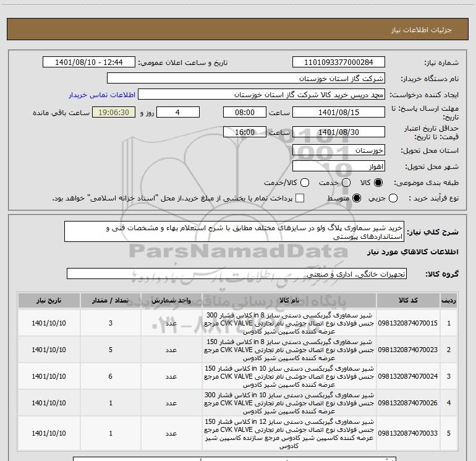The width and height of the screenshot is (476, 461).
Task: Click the تعداد / مقدار column header
Action: 111,300
